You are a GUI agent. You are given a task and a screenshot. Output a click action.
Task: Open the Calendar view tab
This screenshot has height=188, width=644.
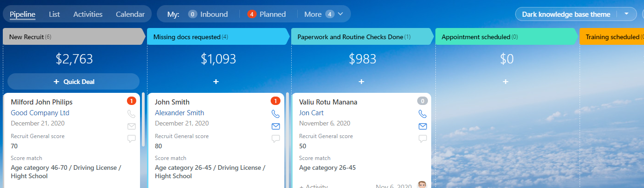[130, 14]
